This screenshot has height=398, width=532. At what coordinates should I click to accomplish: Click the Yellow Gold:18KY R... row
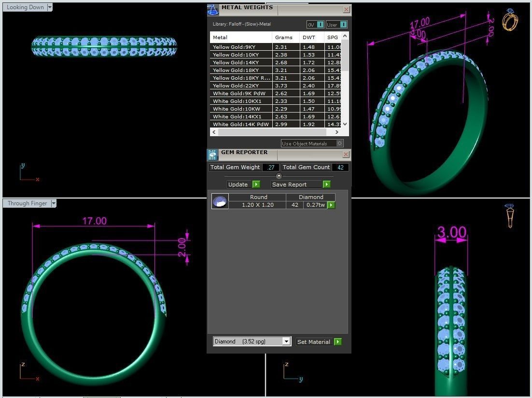pos(276,78)
